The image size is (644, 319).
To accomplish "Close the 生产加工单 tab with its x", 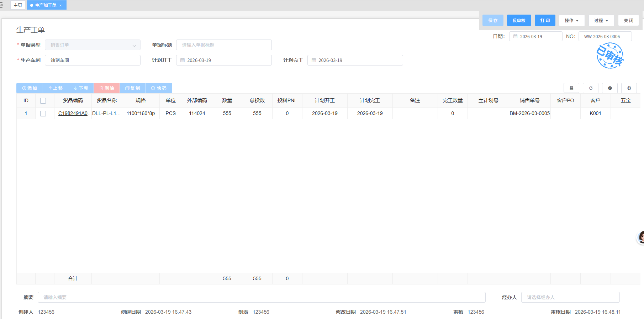I will (x=60, y=5).
